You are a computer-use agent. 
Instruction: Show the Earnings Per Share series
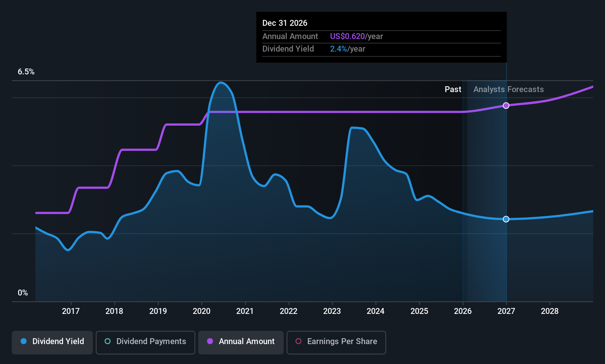336,342
